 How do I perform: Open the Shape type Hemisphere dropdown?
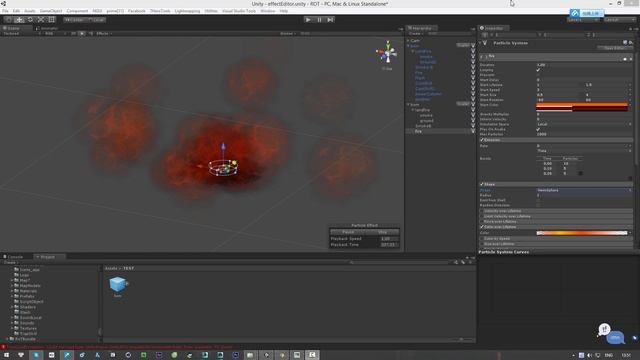point(584,190)
